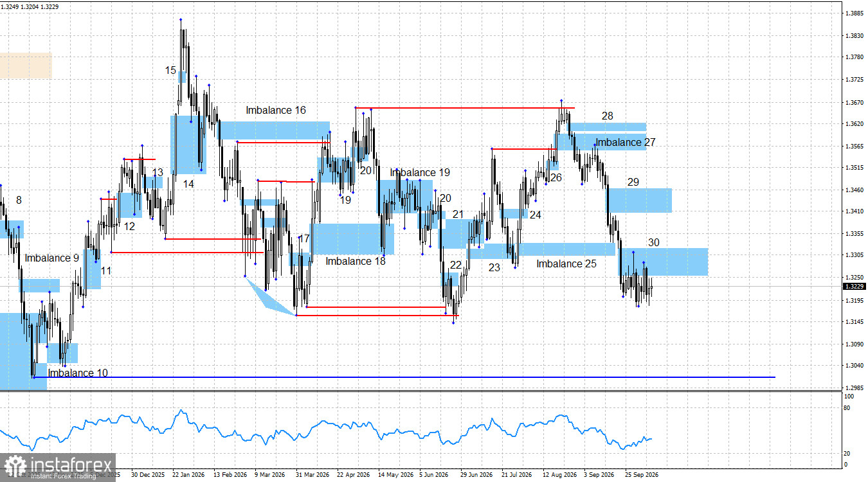Select the "25 Sep 2026" date label
This screenshot has height=482, width=868.
[641, 476]
